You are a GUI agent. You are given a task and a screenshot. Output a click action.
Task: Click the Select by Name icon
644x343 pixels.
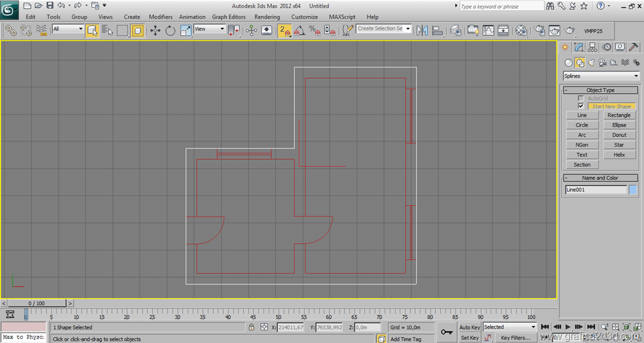(x=107, y=30)
